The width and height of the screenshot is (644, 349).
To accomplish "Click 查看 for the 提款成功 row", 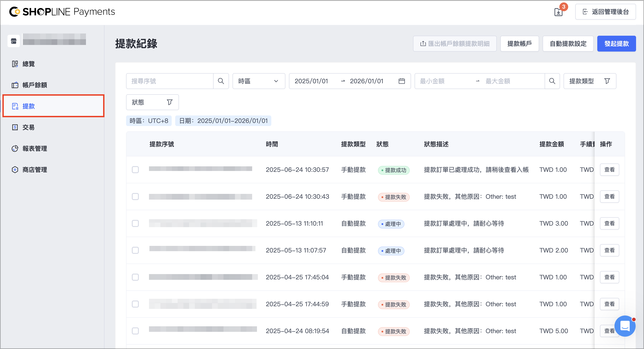I will point(609,170).
